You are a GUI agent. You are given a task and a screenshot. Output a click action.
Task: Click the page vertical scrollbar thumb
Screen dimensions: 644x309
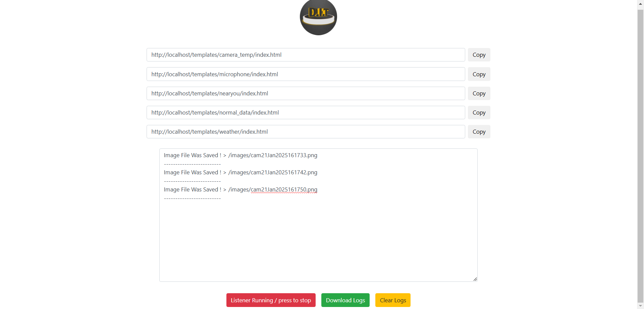click(x=640, y=154)
